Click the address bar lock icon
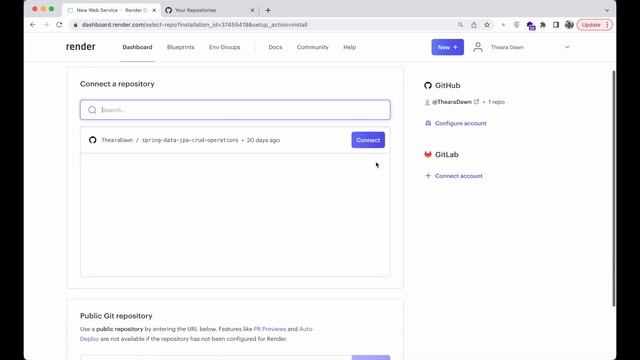 point(76,25)
